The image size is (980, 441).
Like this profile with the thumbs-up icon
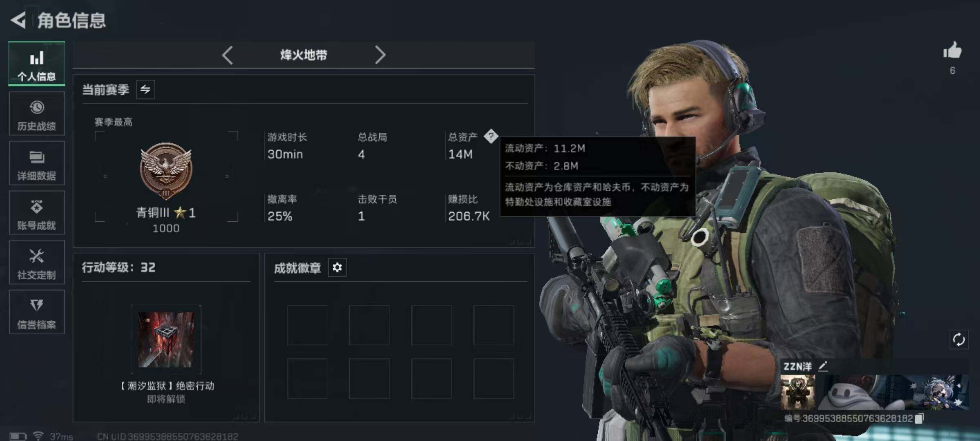[x=952, y=51]
